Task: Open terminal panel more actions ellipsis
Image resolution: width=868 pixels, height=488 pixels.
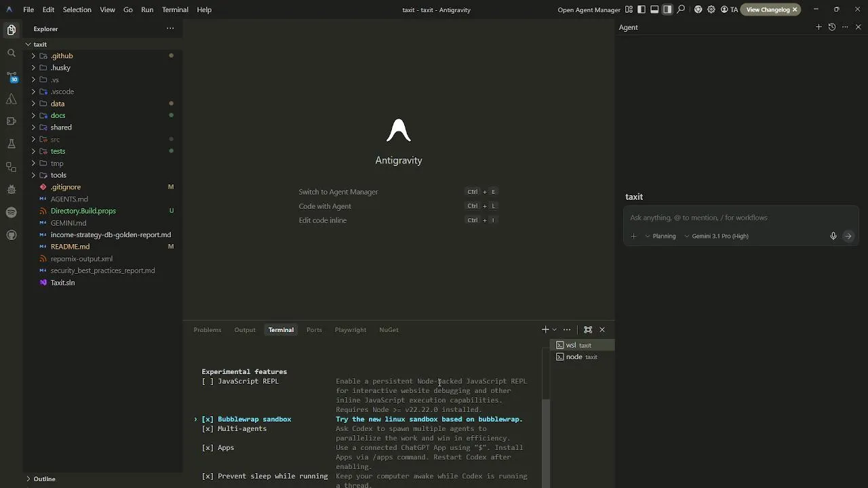Action: tap(567, 329)
